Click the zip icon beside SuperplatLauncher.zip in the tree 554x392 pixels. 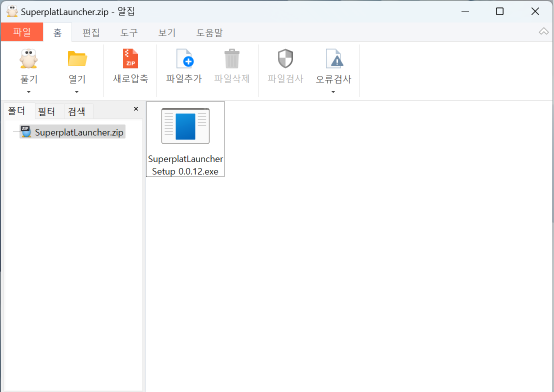coord(26,131)
